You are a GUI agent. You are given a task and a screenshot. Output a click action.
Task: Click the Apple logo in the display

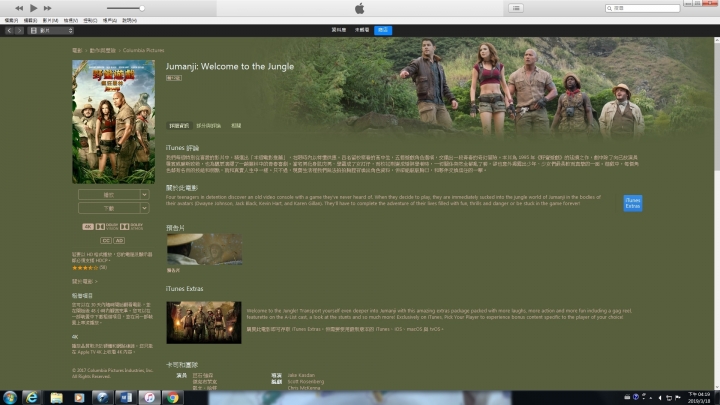pyautogui.click(x=360, y=8)
